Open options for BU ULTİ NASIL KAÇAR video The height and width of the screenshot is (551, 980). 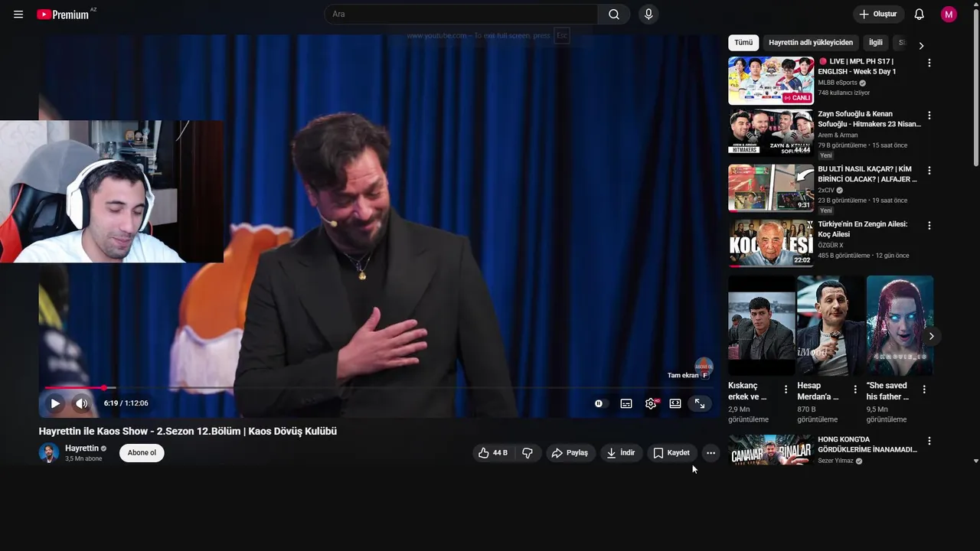pyautogui.click(x=929, y=171)
